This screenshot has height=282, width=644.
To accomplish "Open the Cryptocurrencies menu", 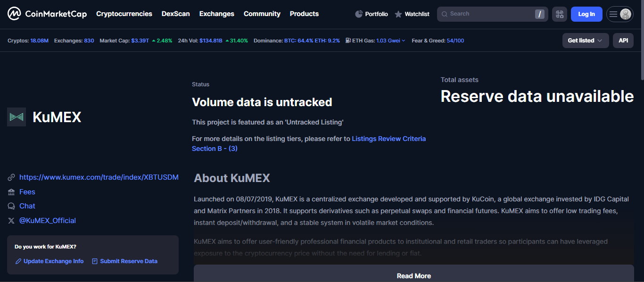I will (x=124, y=14).
